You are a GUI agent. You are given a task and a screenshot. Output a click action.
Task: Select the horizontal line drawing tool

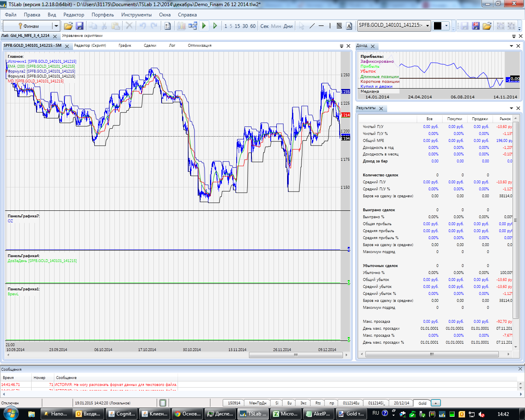point(321,26)
